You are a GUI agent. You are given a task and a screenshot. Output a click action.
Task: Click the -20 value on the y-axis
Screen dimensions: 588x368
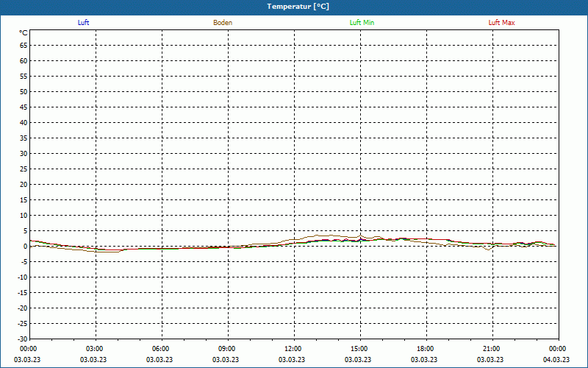click(23, 308)
